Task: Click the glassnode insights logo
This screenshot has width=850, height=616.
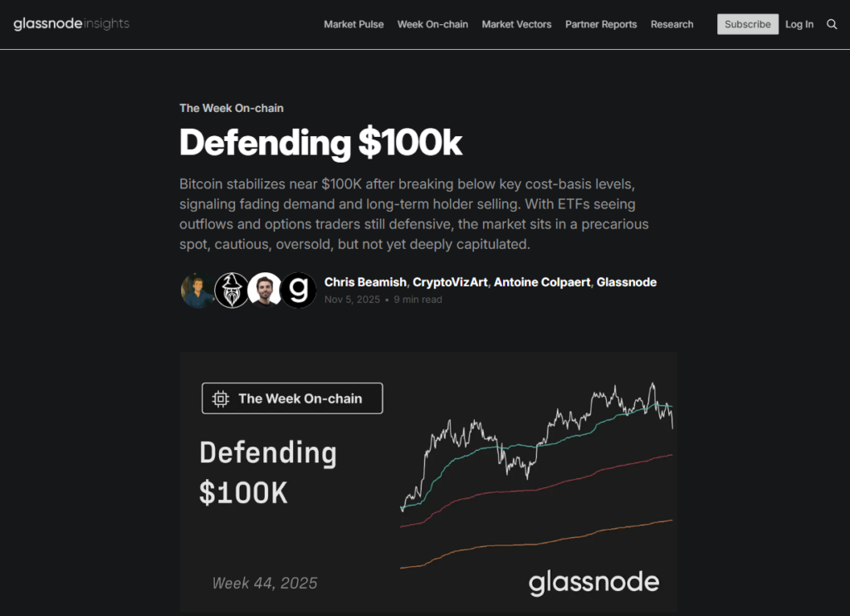Action: click(x=71, y=24)
